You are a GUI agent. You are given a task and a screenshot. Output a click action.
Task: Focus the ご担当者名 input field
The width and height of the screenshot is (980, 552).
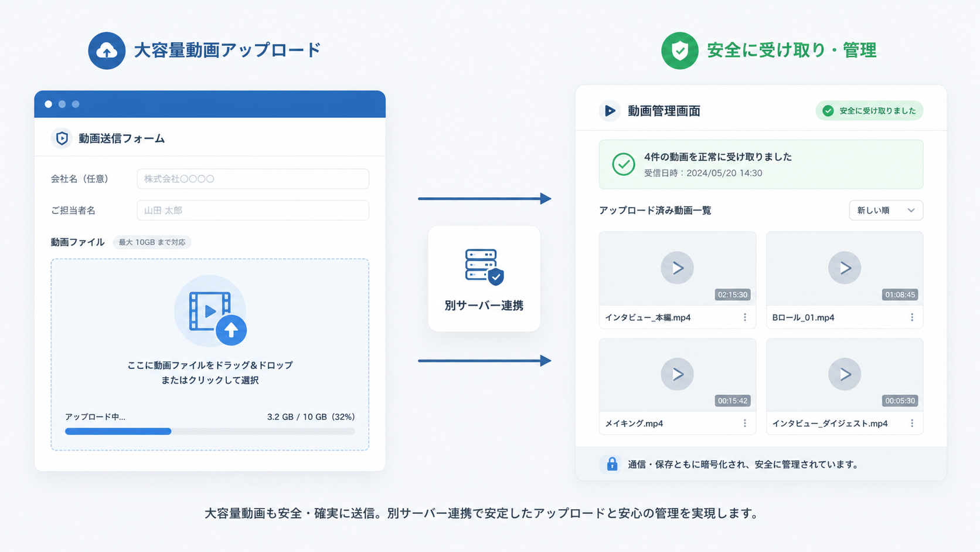tap(253, 211)
